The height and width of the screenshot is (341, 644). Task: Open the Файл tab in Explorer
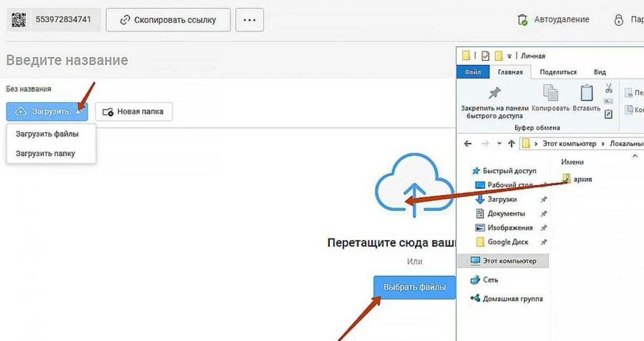[x=473, y=72]
